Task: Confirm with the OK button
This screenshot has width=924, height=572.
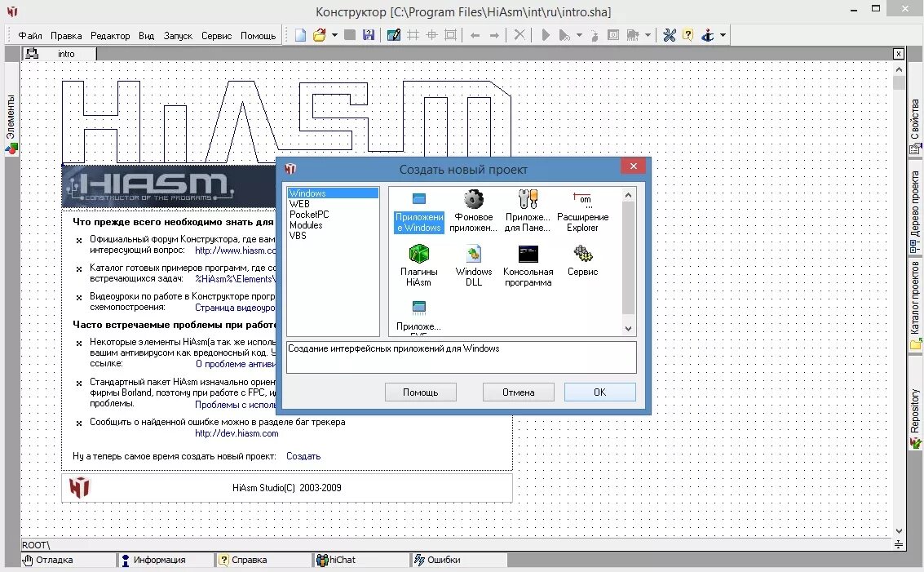Action: (600, 392)
